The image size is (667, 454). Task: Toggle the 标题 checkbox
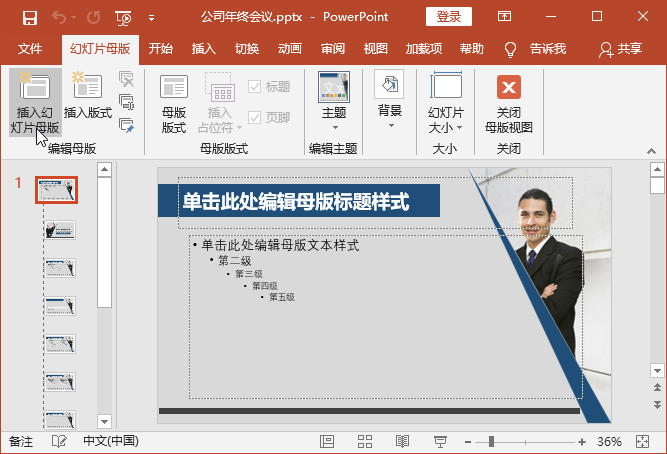coord(269,87)
